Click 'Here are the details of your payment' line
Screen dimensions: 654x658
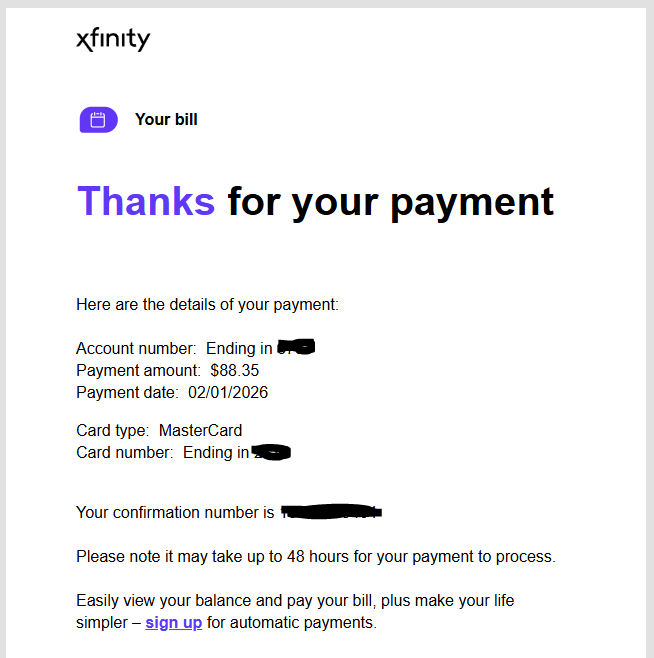click(207, 304)
